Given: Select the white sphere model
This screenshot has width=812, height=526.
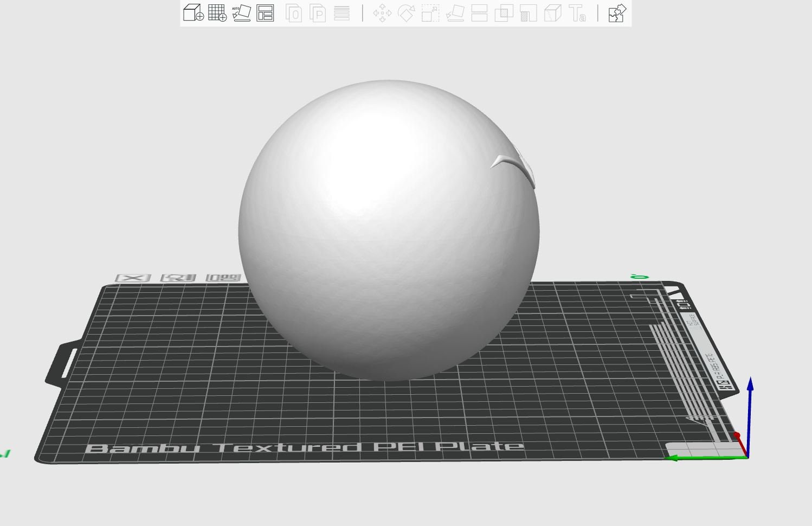Looking at the screenshot, I should pyautogui.click(x=388, y=228).
